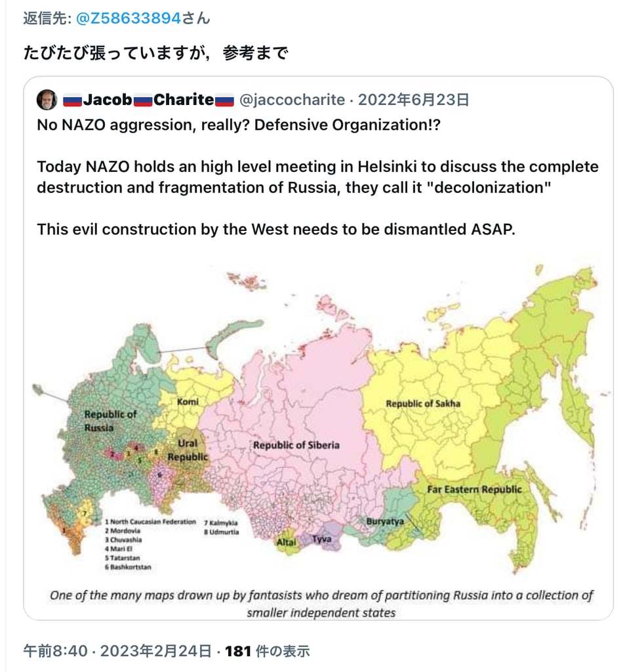Click the Altai region on the map
The width and height of the screenshot is (625, 672).
tap(286, 543)
